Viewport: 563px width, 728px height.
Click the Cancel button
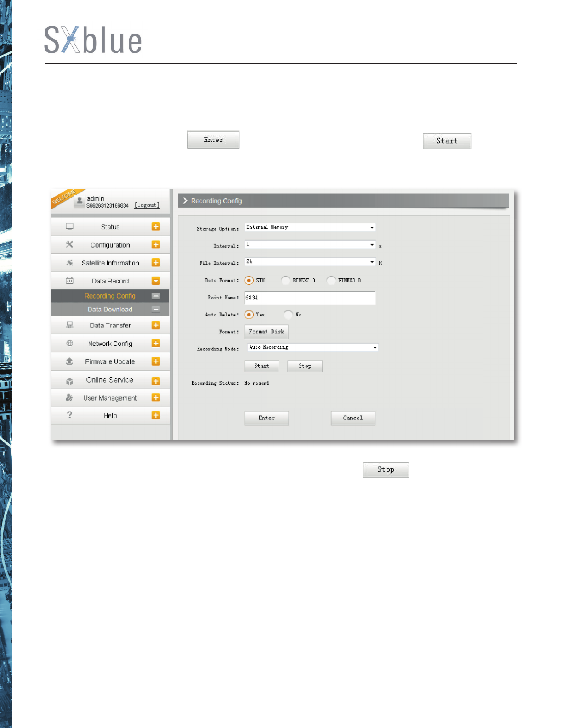pos(353,418)
